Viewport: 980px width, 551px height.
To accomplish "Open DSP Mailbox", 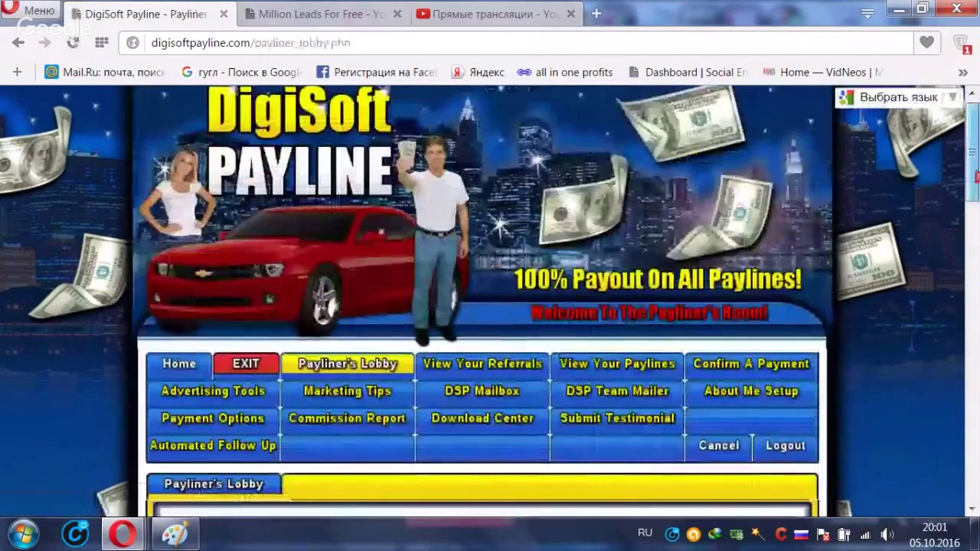I will (x=482, y=390).
